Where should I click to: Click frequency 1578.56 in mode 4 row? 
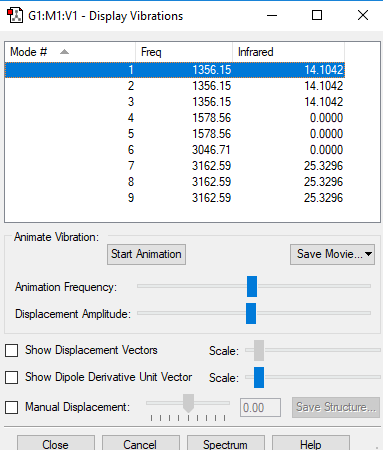[x=211, y=118]
